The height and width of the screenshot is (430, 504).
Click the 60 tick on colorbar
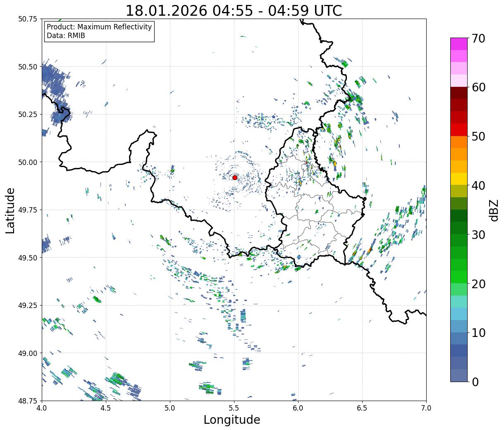point(478,87)
